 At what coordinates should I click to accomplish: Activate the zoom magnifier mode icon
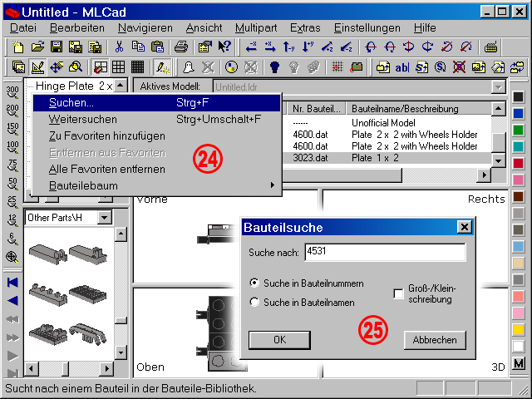(x=76, y=66)
